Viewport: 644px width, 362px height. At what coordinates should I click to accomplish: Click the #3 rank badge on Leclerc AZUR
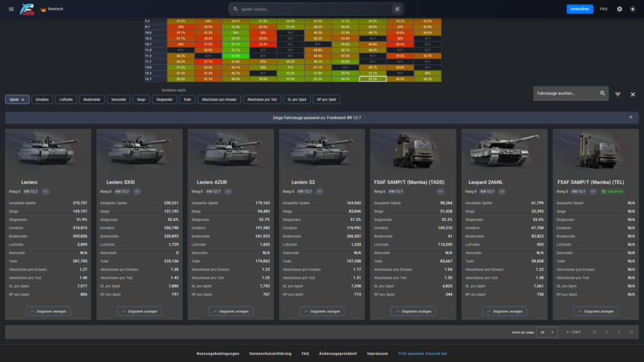228,191
